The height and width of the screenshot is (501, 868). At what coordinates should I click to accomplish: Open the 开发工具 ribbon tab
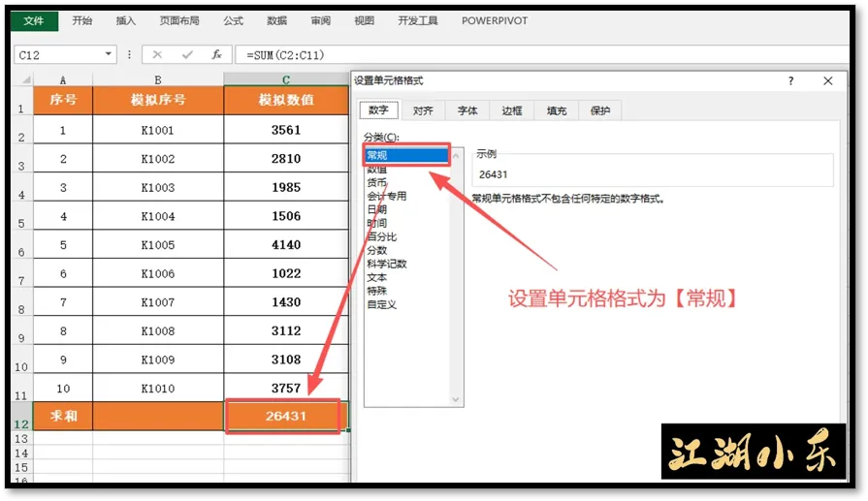pos(418,20)
